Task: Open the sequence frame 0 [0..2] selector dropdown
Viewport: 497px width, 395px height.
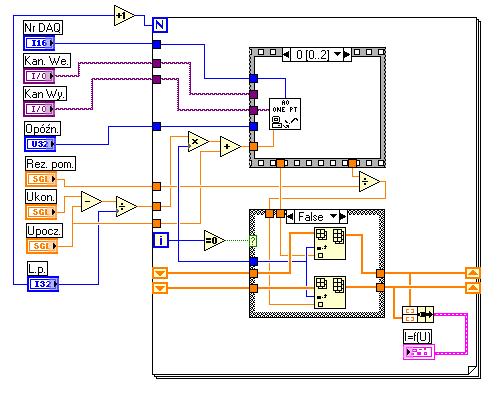Action: [x=337, y=54]
